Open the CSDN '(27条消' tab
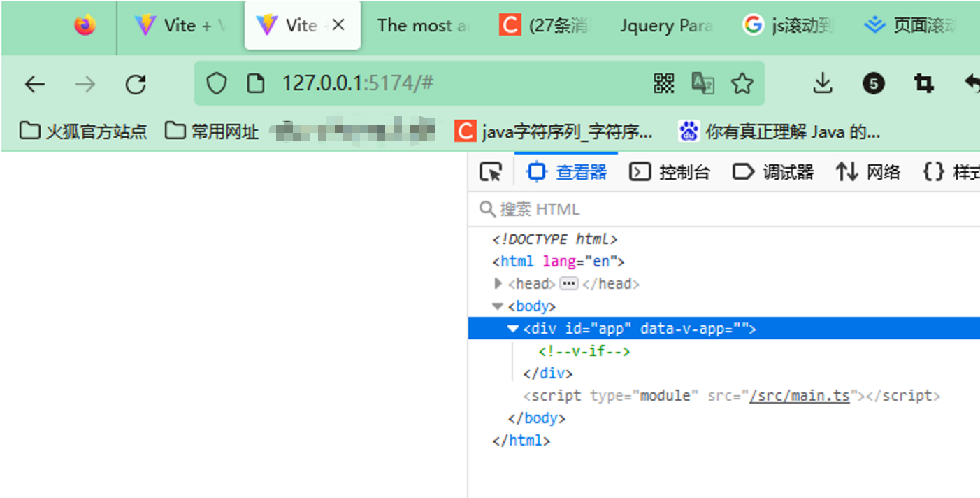The width and height of the screenshot is (980, 498). click(545, 26)
